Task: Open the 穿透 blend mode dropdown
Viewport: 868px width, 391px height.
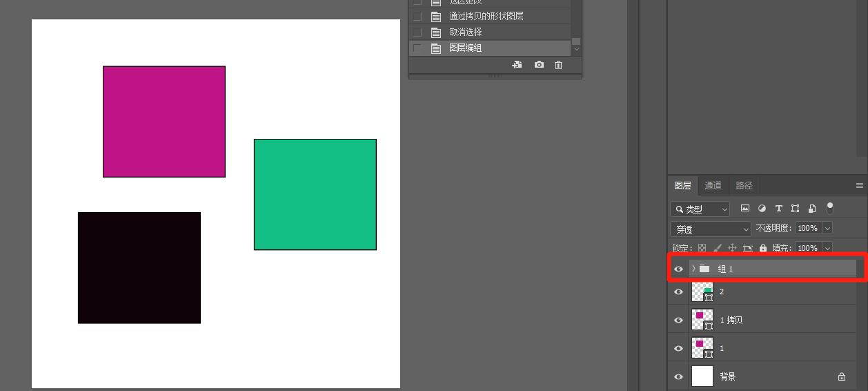Action: 710,229
